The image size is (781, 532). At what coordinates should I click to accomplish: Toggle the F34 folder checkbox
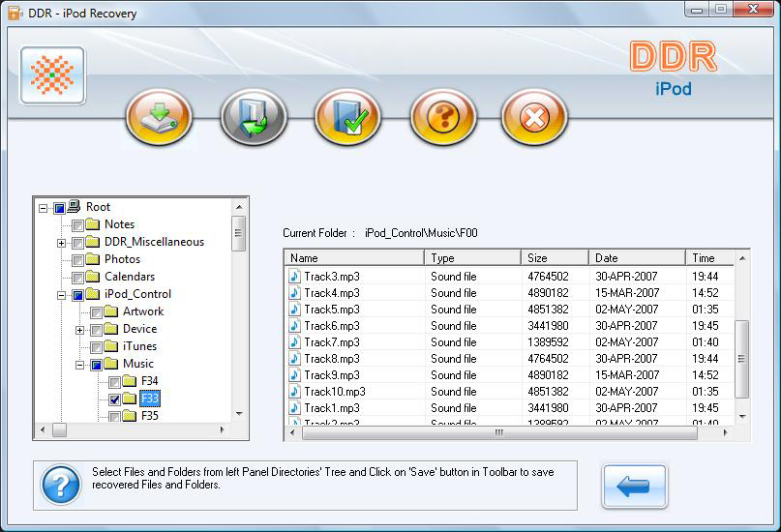click(114, 382)
